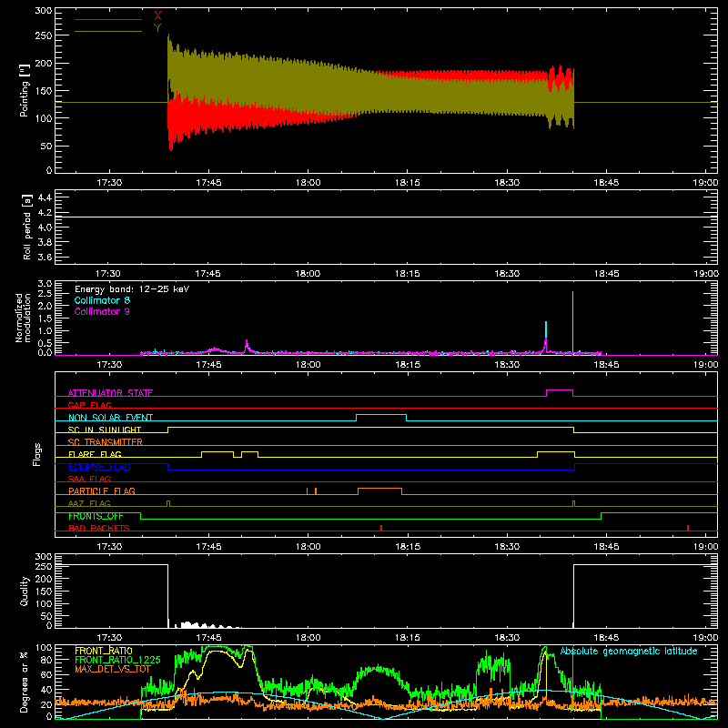This screenshot has width=728, height=728.
Task: Click the 'Energy band: 12-25 keV' annotation
Action: click(x=132, y=289)
